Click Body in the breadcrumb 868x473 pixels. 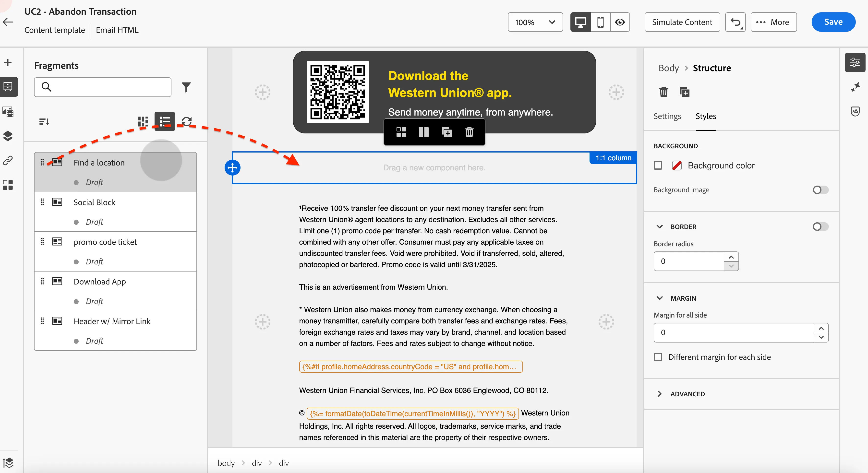[669, 68]
